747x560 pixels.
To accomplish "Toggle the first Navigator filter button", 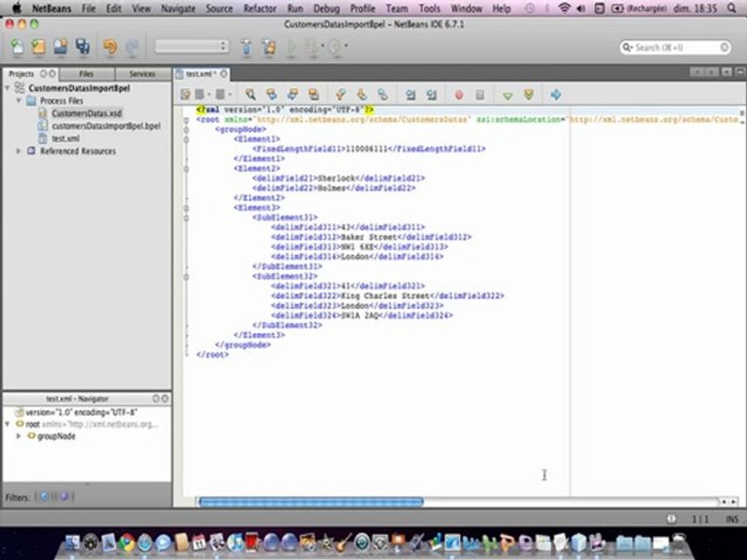I will point(44,497).
